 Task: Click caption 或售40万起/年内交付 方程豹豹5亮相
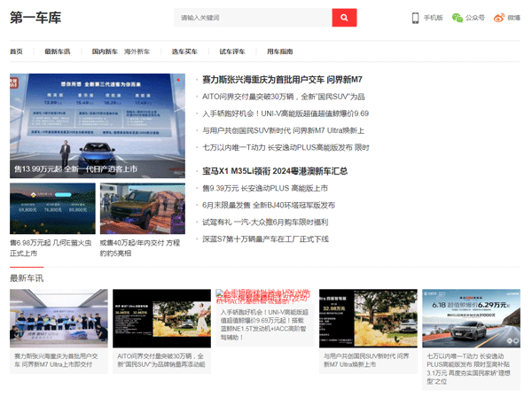(x=140, y=248)
